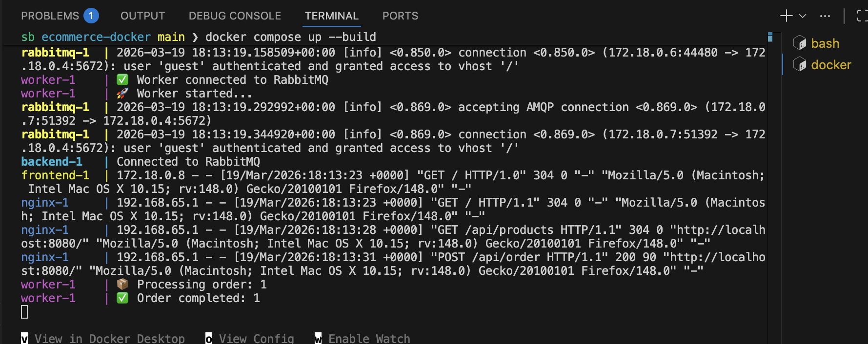Image resolution: width=868 pixels, height=344 pixels.
Task: Click View in Docker Desktop
Action: pyautogui.click(x=109, y=339)
